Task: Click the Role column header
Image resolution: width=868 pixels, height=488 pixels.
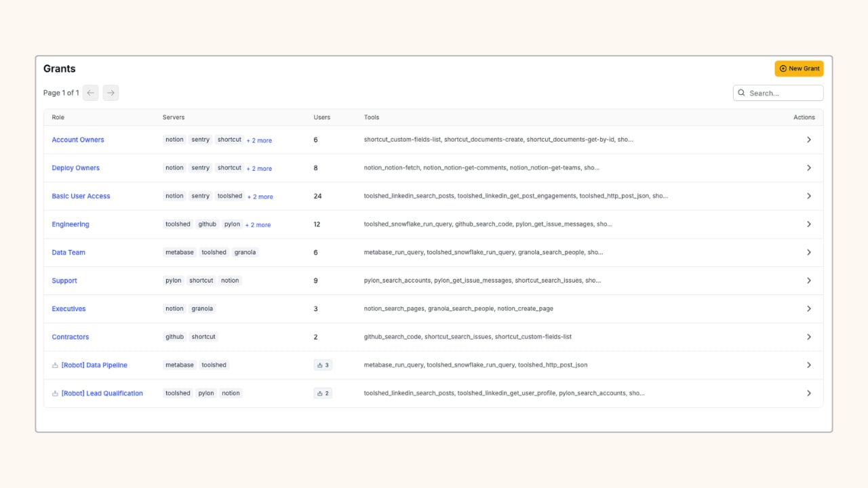Action: 58,117
